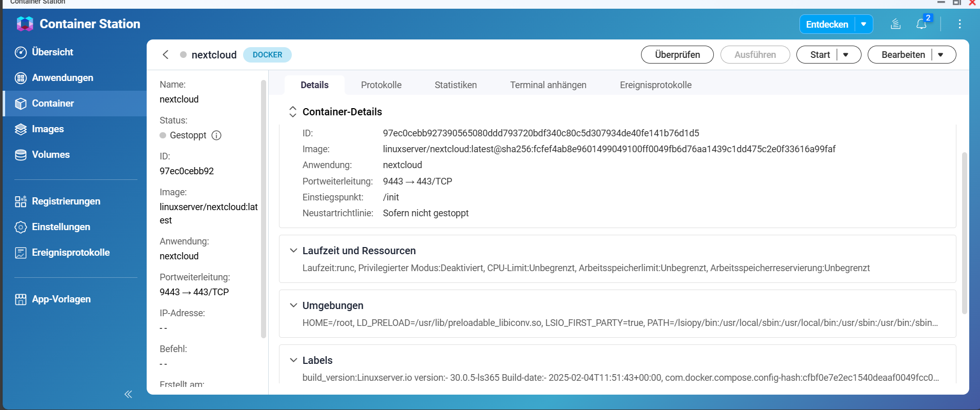This screenshot has height=410, width=980.
Task: Select the Images menu entry
Action: [75, 129]
